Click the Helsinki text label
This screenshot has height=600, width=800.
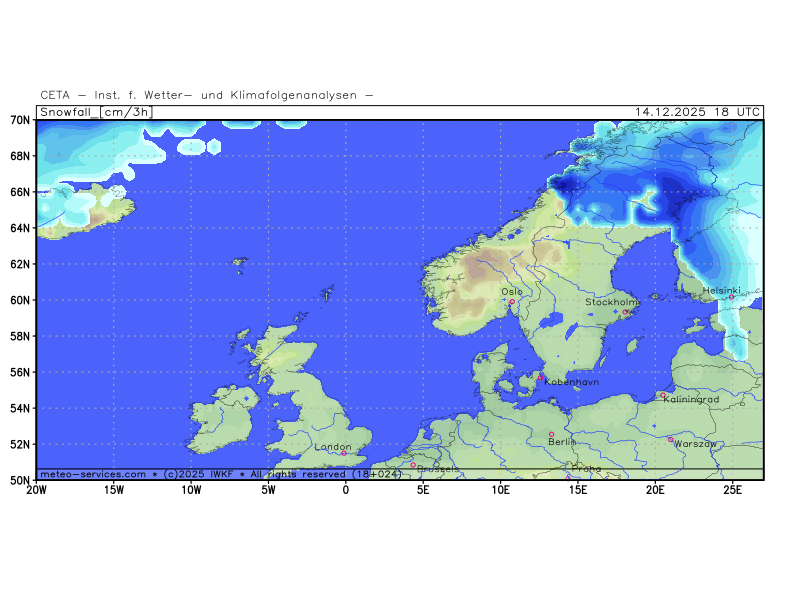[x=721, y=290]
